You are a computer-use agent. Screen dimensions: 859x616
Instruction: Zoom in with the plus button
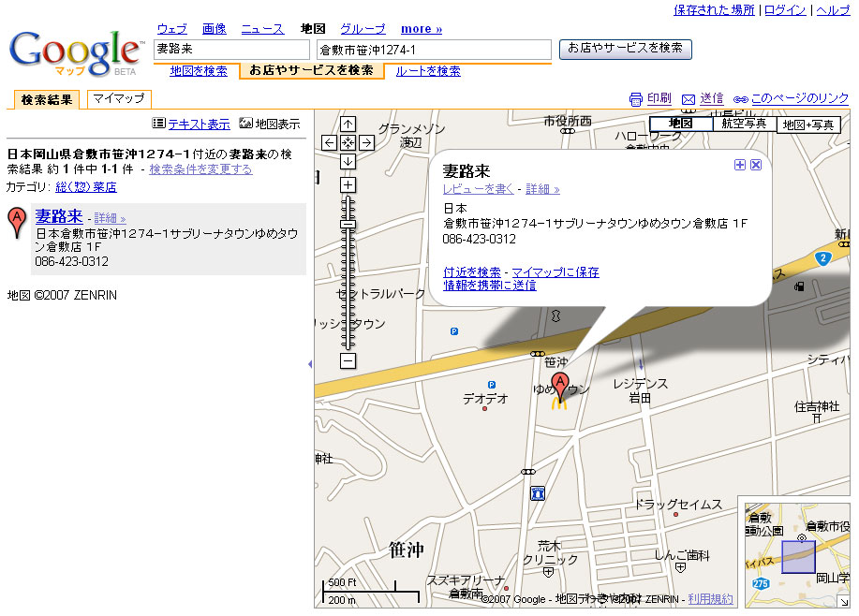(x=348, y=185)
